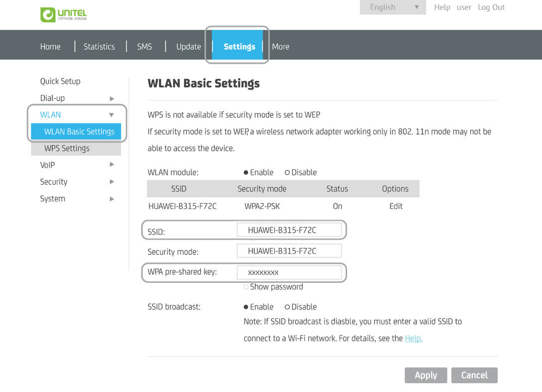
Task: Select Enable for SSID broadcast
Action: pyautogui.click(x=246, y=307)
